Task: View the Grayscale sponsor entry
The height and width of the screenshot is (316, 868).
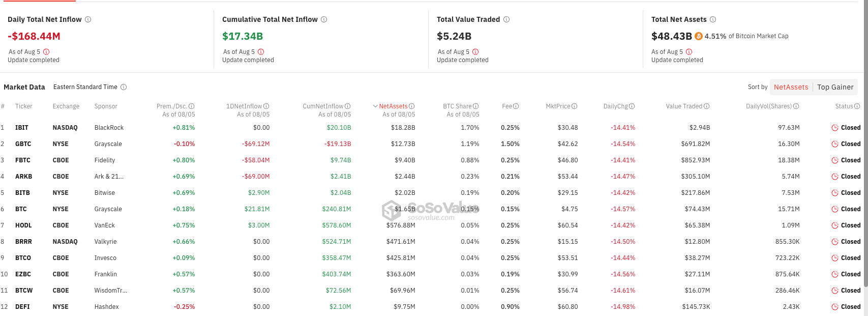Action: [x=108, y=143]
